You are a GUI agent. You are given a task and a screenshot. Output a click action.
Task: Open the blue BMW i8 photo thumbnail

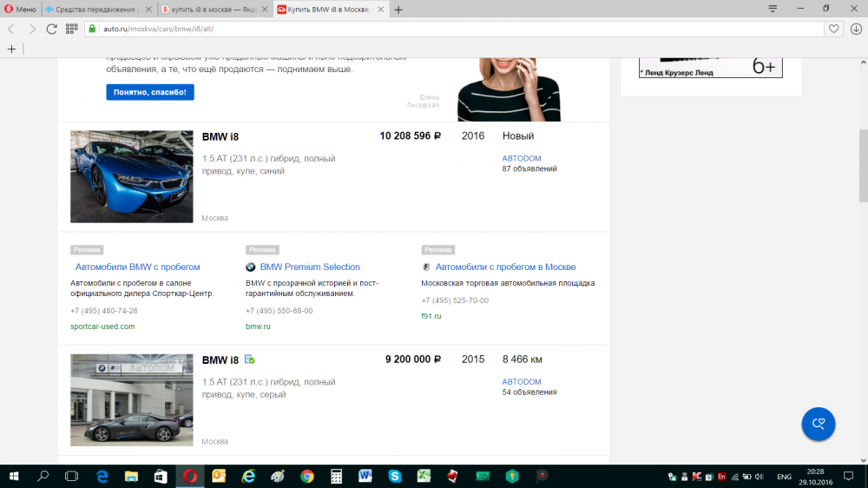tap(131, 176)
